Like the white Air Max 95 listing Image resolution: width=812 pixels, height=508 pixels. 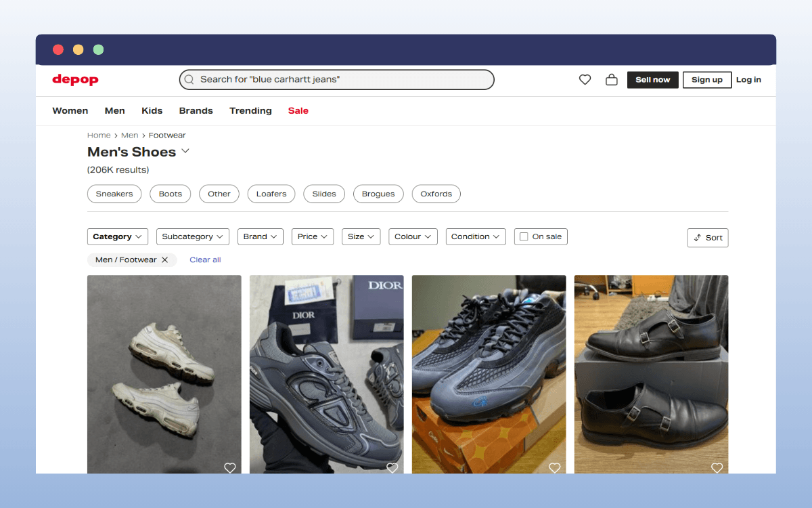click(x=229, y=467)
